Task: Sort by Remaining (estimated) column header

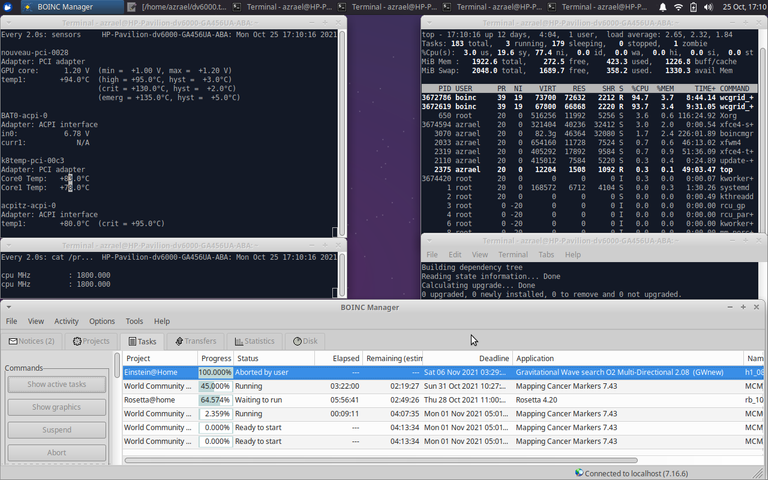Action: tap(392, 359)
